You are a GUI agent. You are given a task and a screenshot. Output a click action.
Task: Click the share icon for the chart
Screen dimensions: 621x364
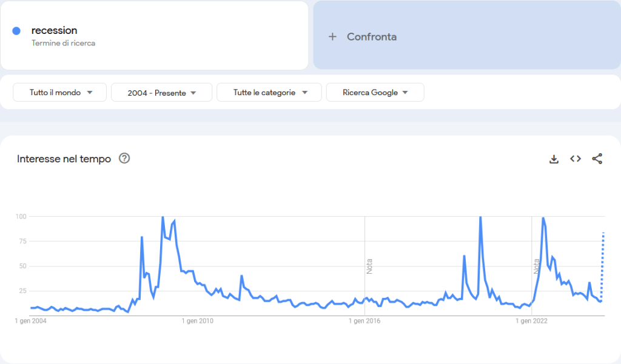[x=597, y=159]
